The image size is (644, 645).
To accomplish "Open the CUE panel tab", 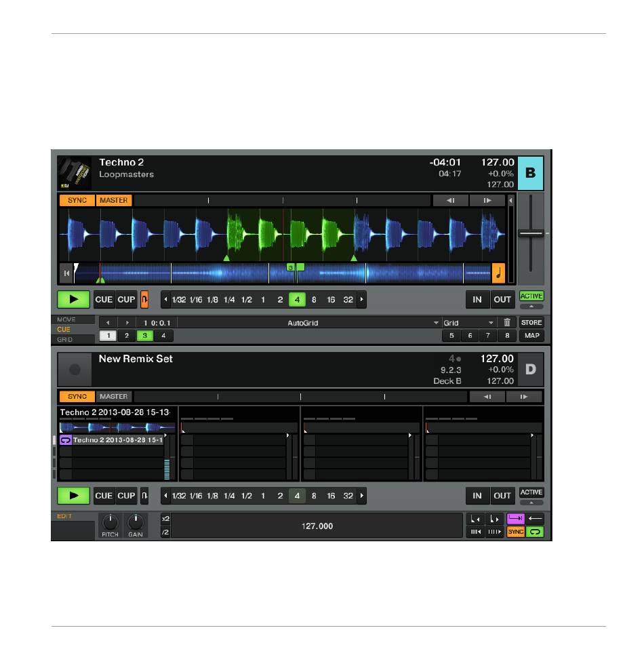I will [73, 330].
